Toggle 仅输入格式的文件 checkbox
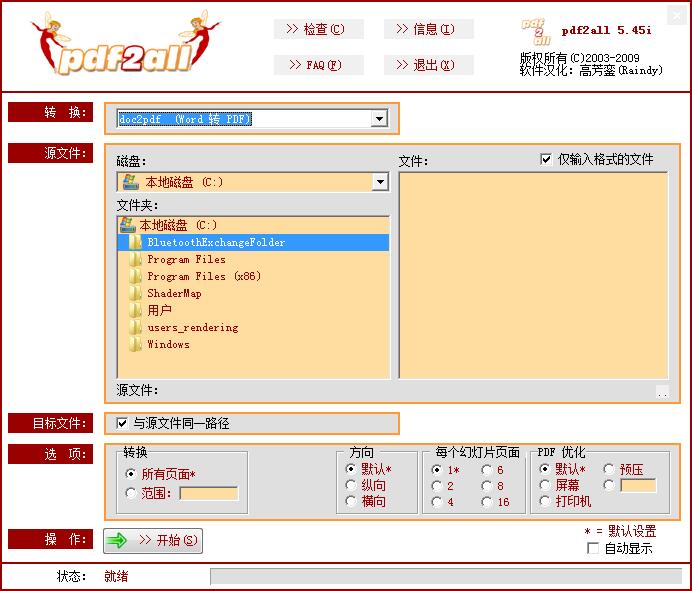The width and height of the screenshot is (692, 591). coord(545,159)
